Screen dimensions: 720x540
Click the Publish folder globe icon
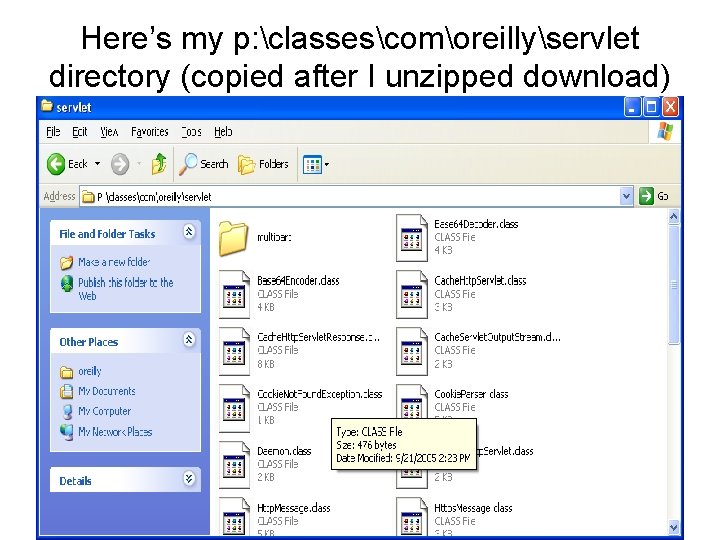pyautogui.click(x=67, y=283)
